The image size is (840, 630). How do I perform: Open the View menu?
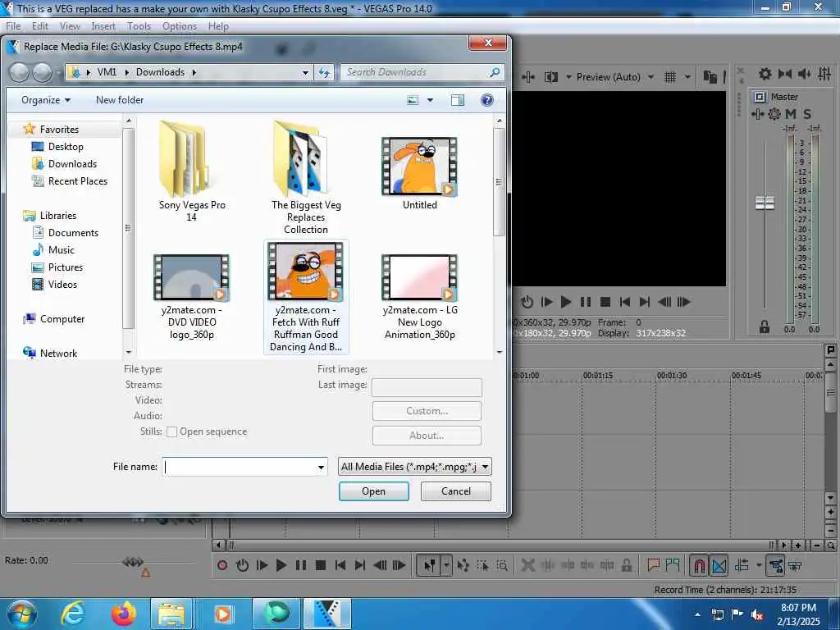(70, 26)
